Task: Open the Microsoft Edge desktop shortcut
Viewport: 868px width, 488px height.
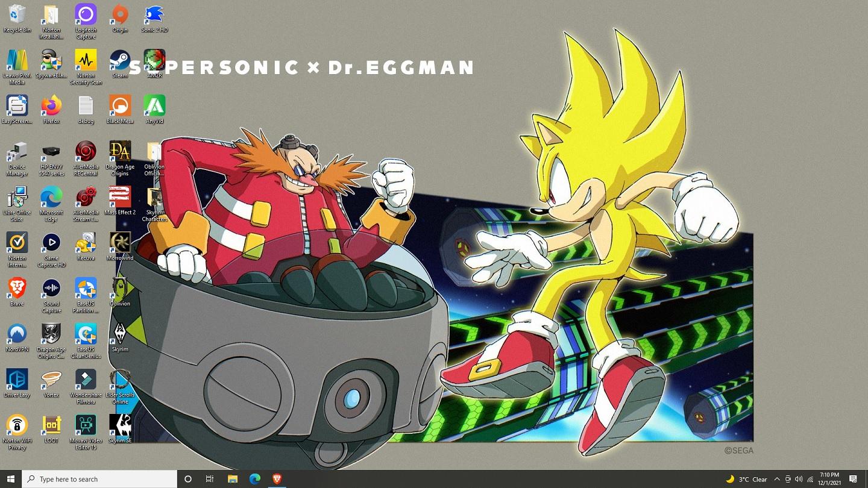Action: [51, 204]
